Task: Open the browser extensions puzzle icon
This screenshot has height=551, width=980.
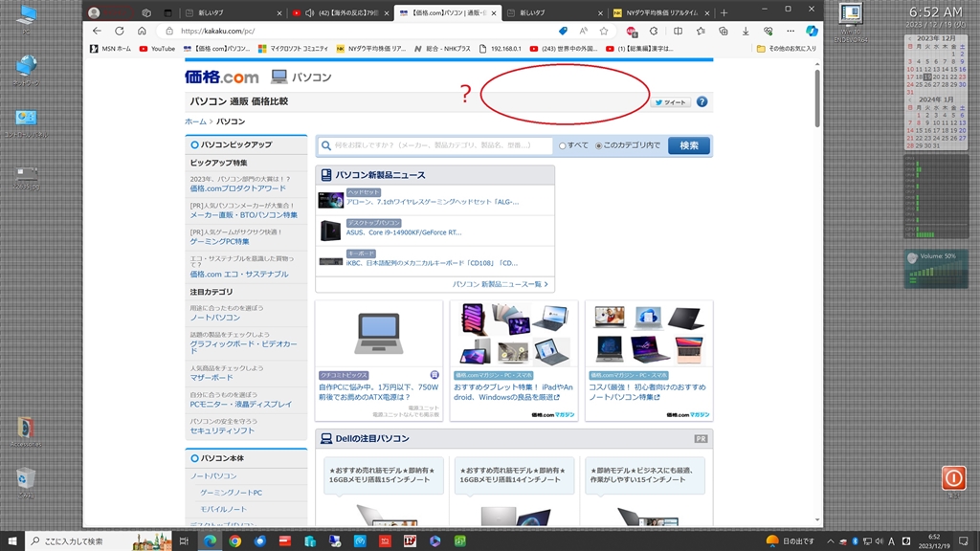Action: click(x=654, y=31)
